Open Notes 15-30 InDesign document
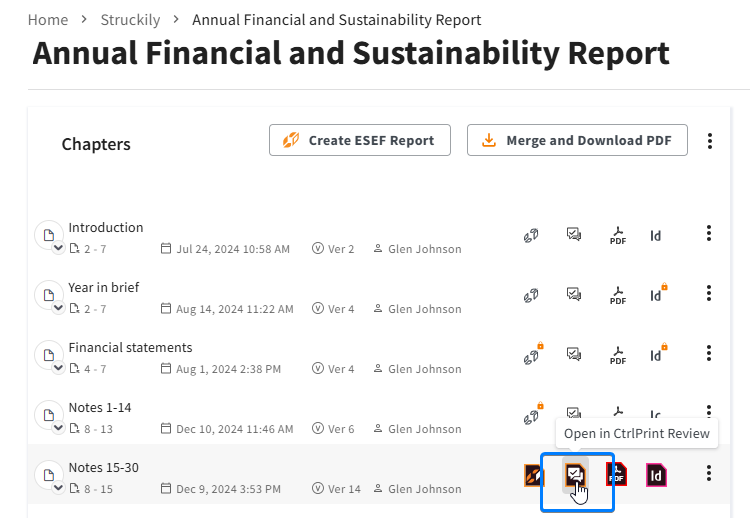Image resolution: width=750 pixels, height=518 pixels. 656,475
